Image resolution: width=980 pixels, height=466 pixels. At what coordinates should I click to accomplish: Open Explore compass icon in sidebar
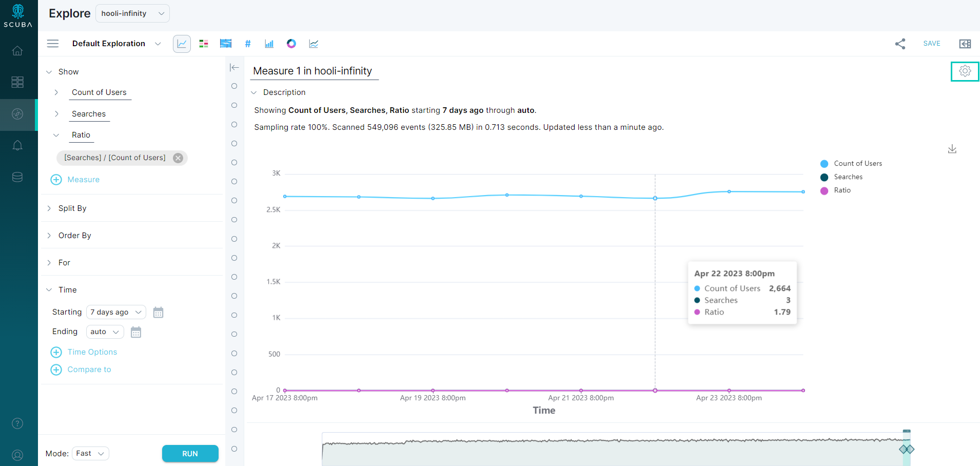[x=17, y=114]
